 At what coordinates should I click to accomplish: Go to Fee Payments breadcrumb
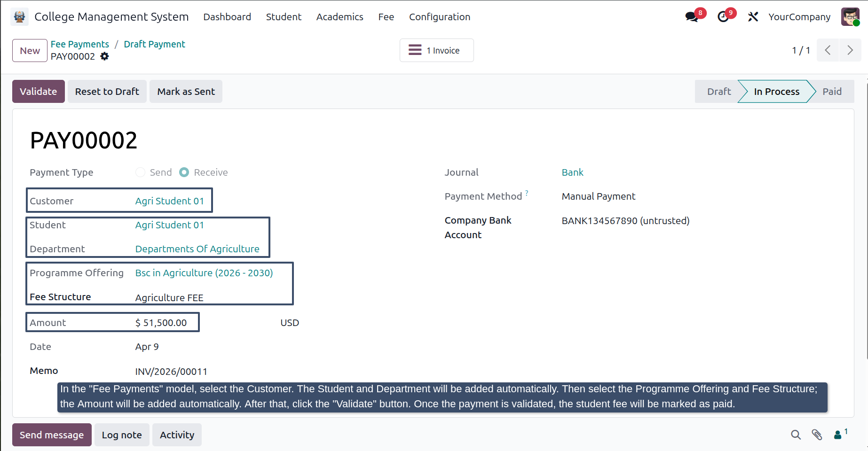(x=80, y=44)
